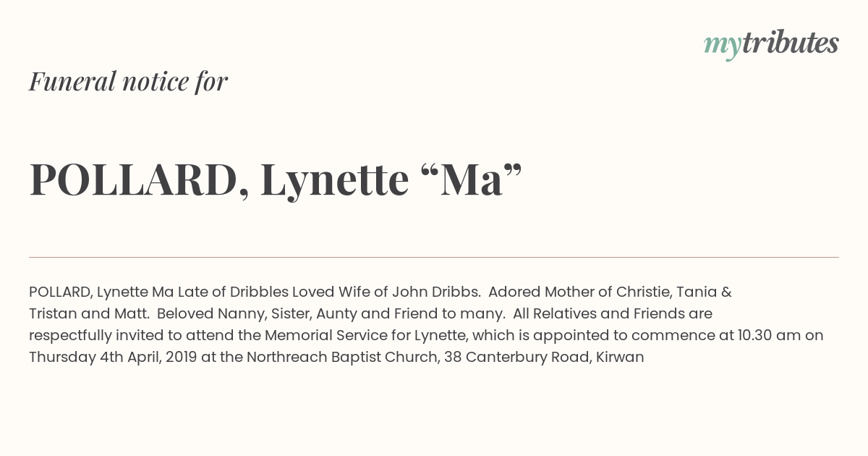Click the names "Christie, Tania &"
The width and height of the screenshot is (868, 456).
(674, 292)
